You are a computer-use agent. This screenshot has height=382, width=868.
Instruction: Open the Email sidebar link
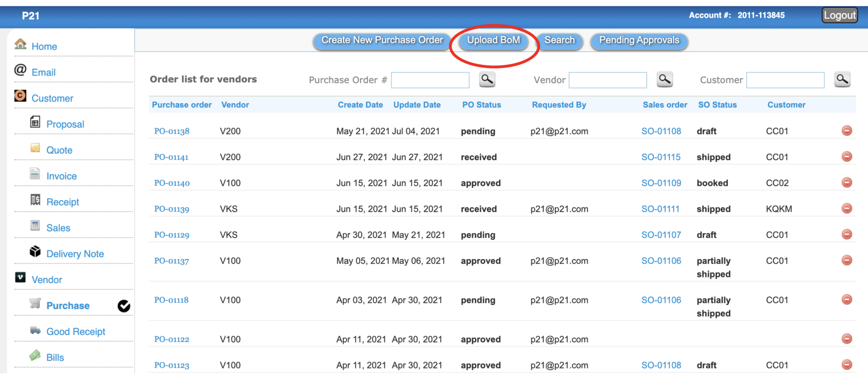(44, 72)
